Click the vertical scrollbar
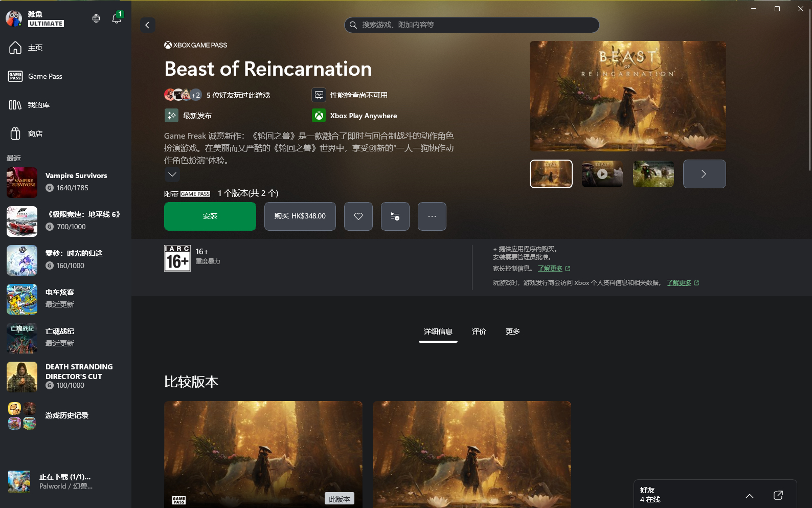 click(809, 90)
